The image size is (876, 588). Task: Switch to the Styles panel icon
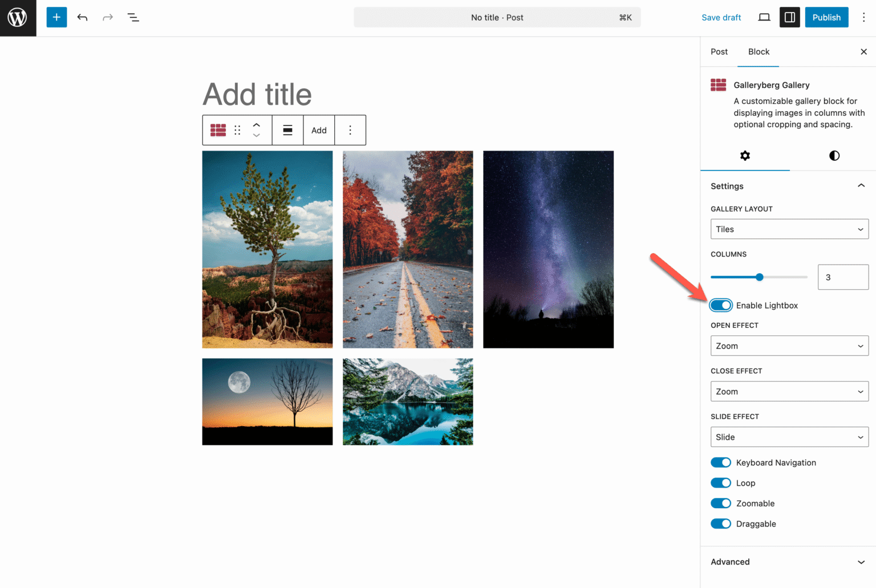click(x=834, y=155)
